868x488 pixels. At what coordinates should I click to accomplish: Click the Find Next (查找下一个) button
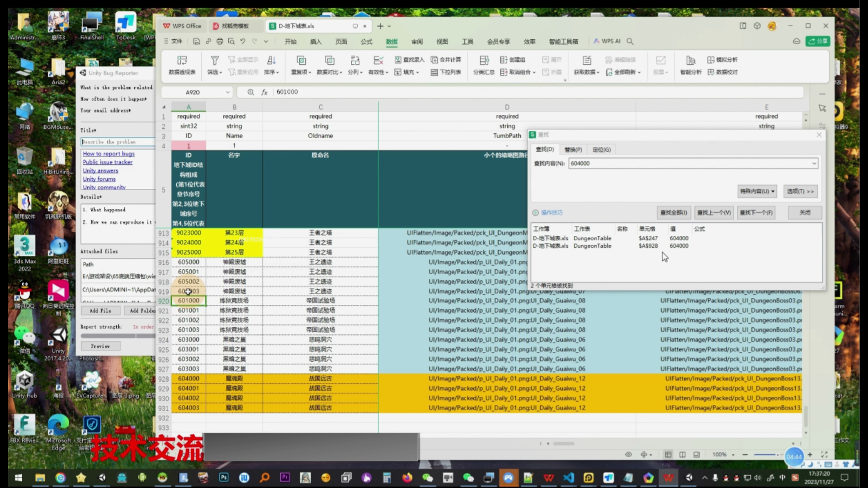pyautogui.click(x=757, y=213)
